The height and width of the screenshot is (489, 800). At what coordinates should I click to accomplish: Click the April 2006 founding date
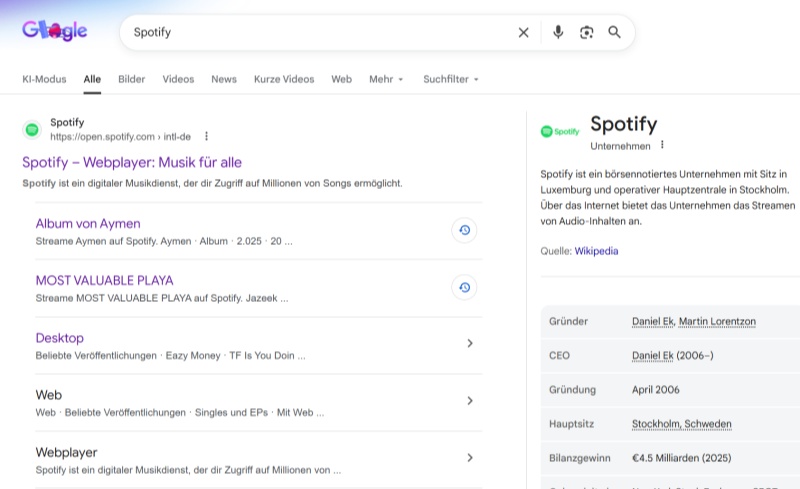656,390
